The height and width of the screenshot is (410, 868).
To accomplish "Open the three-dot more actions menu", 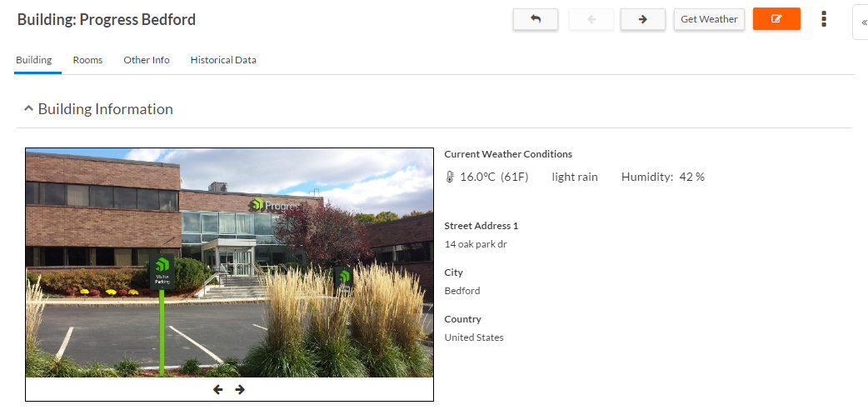I will 824,19.
